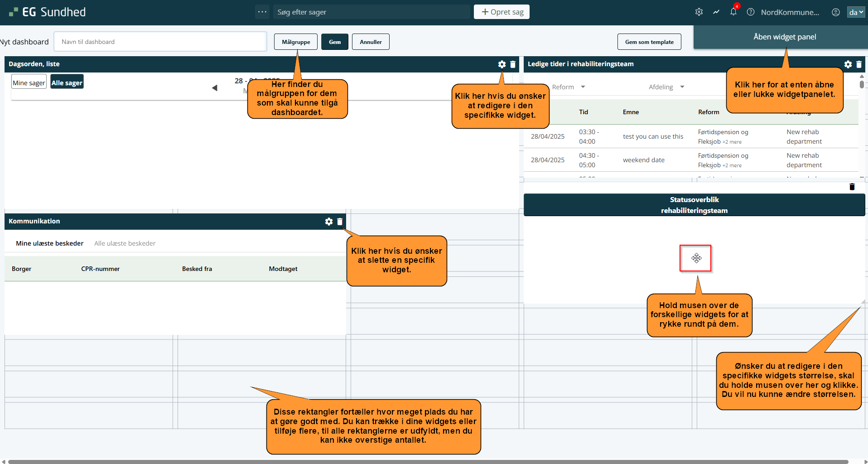Toggle to Mine sager view
Image resolution: width=868 pixels, height=464 pixels.
click(x=29, y=82)
